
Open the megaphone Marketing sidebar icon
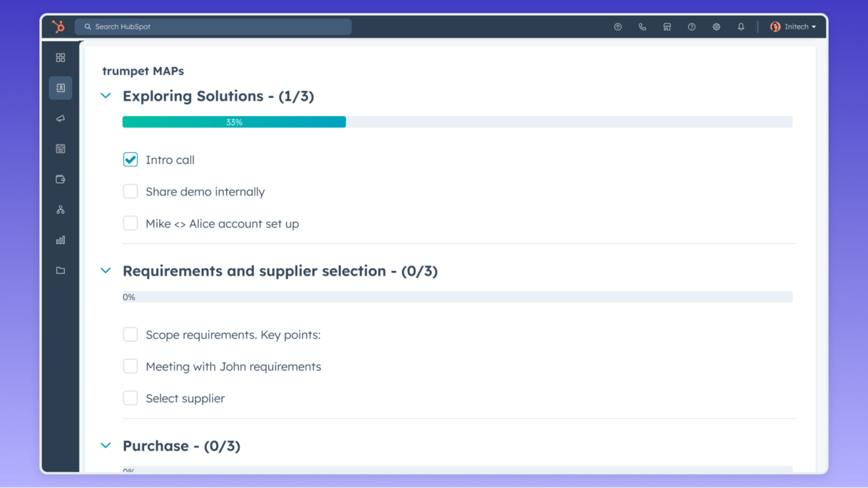coord(60,119)
